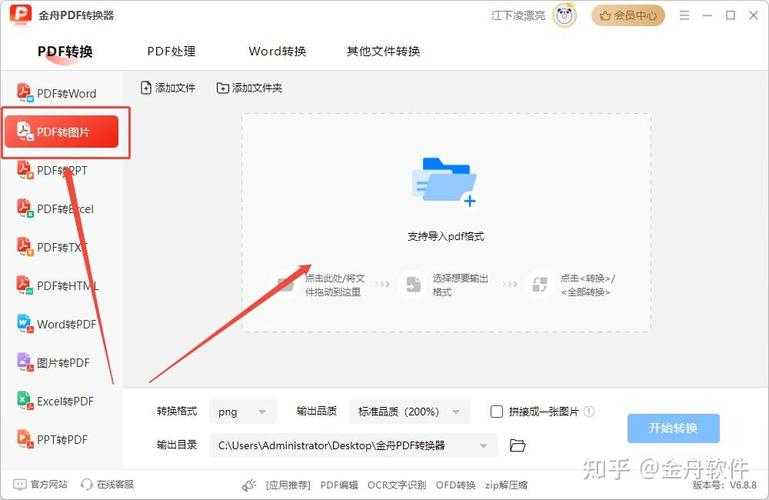Select PDF转Word in the sidebar
This screenshot has height=500, width=769.
click(x=60, y=93)
